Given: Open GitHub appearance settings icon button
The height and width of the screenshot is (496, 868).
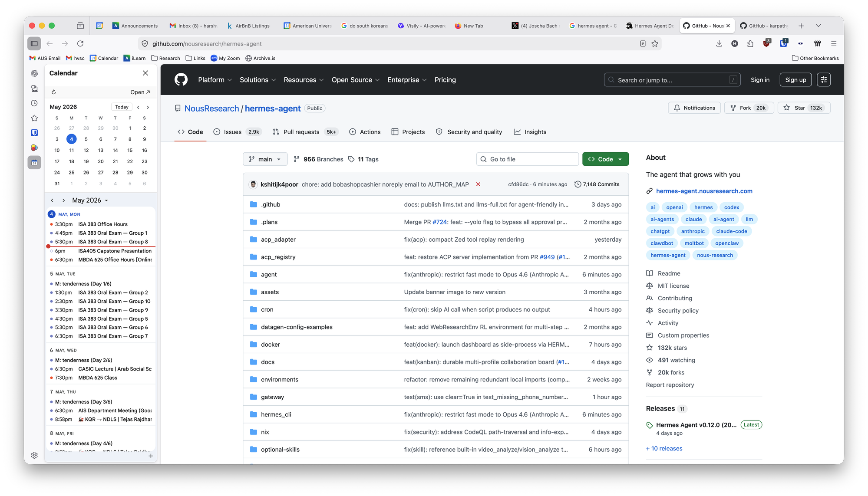Looking at the screenshot, I should (x=824, y=80).
